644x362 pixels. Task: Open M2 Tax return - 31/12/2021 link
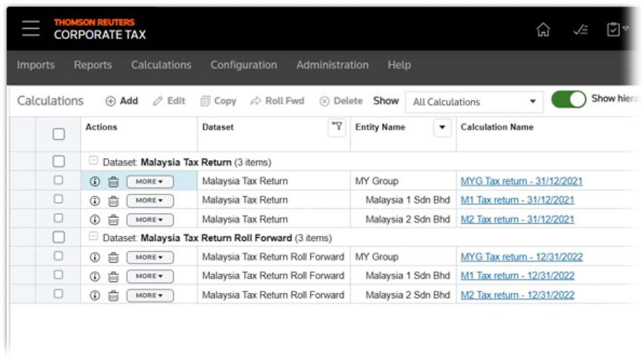(x=517, y=219)
